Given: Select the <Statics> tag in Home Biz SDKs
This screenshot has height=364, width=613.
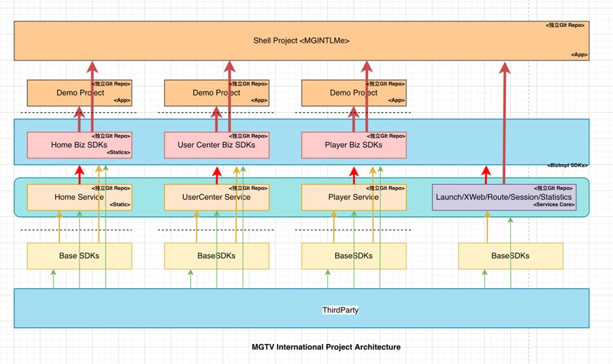Looking at the screenshot, I should 119,153.
